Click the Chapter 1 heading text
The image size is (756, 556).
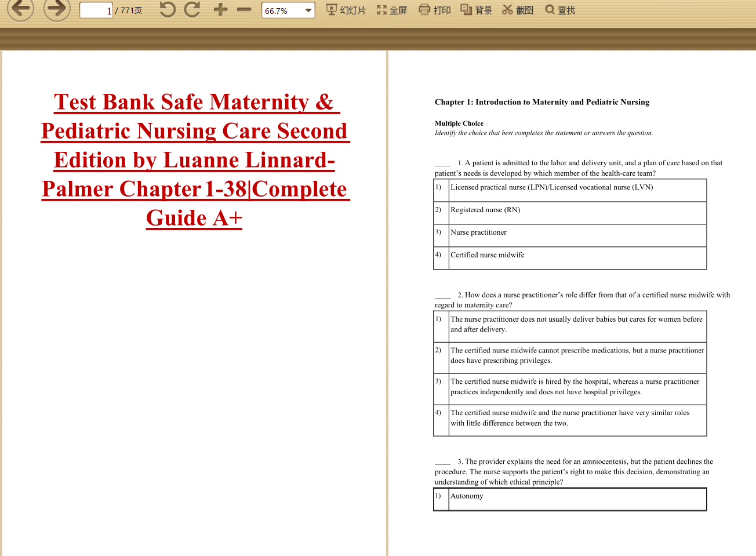click(542, 102)
